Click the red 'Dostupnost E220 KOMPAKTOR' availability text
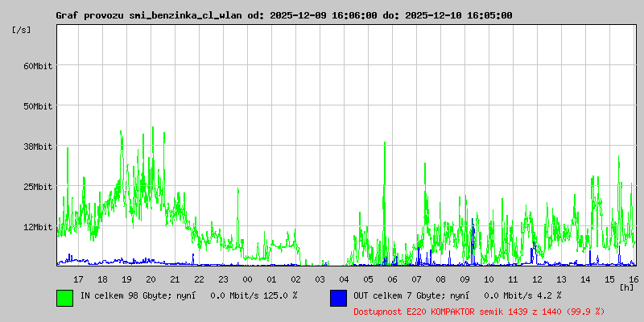Screen dimensions: 644x322 (479, 312)
